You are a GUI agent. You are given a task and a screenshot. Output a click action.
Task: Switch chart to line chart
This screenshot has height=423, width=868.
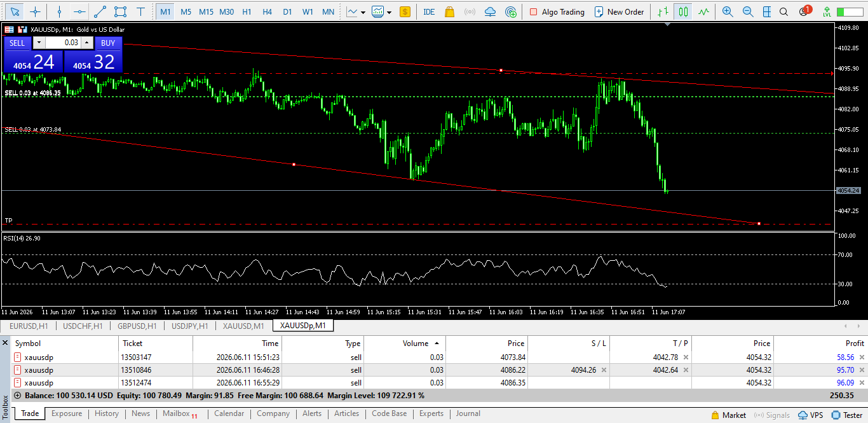(x=703, y=11)
